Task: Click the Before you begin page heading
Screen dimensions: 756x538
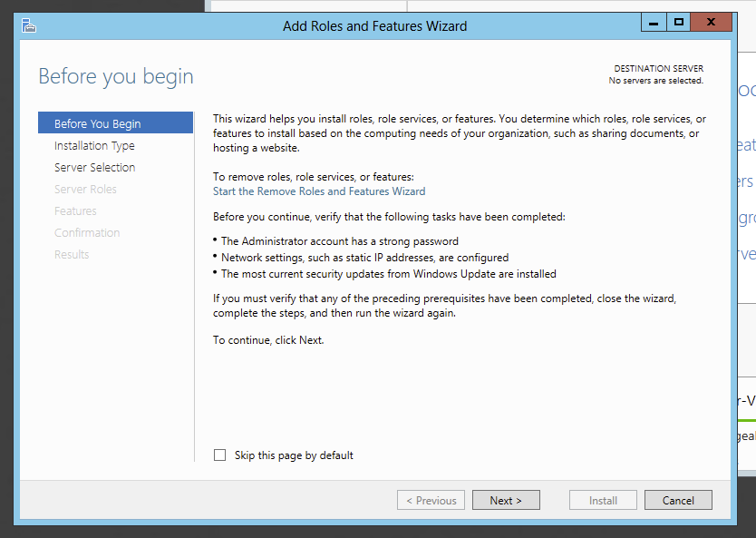Action: pos(116,76)
